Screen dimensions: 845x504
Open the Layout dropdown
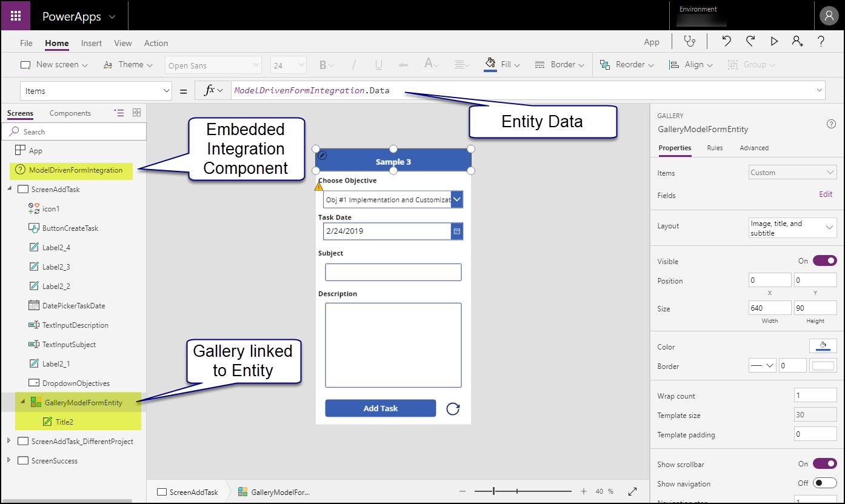click(x=793, y=228)
